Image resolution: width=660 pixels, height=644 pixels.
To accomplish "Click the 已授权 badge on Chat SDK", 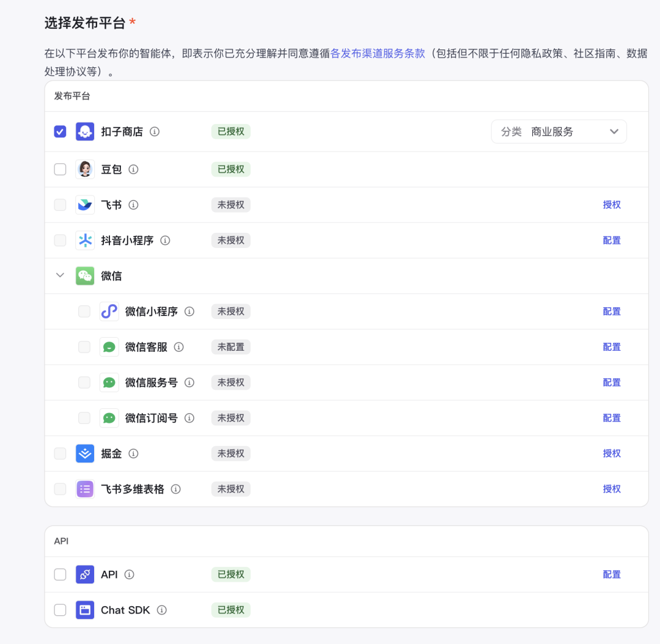I will coord(230,610).
